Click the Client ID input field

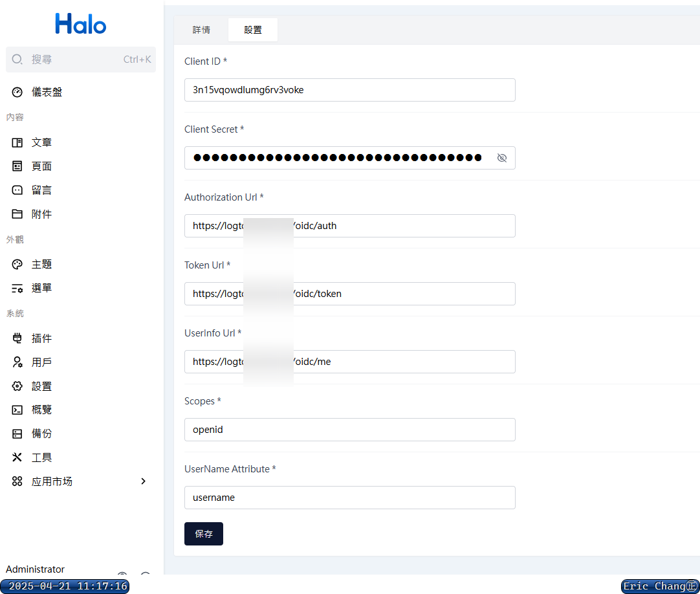click(349, 90)
